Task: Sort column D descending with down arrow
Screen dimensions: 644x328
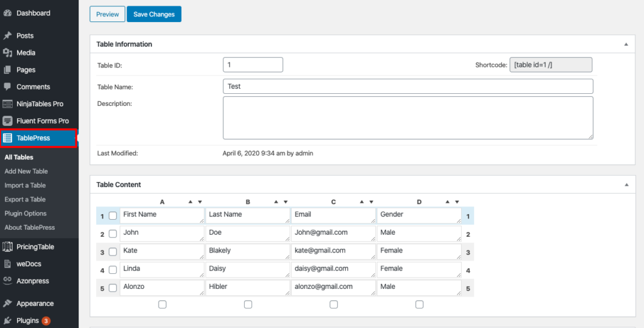Action: coord(457,202)
